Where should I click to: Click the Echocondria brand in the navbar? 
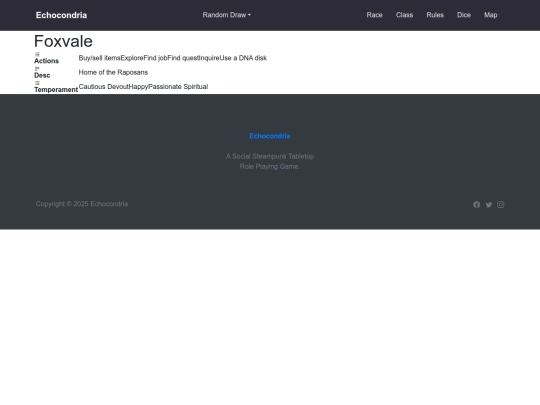click(61, 15)
